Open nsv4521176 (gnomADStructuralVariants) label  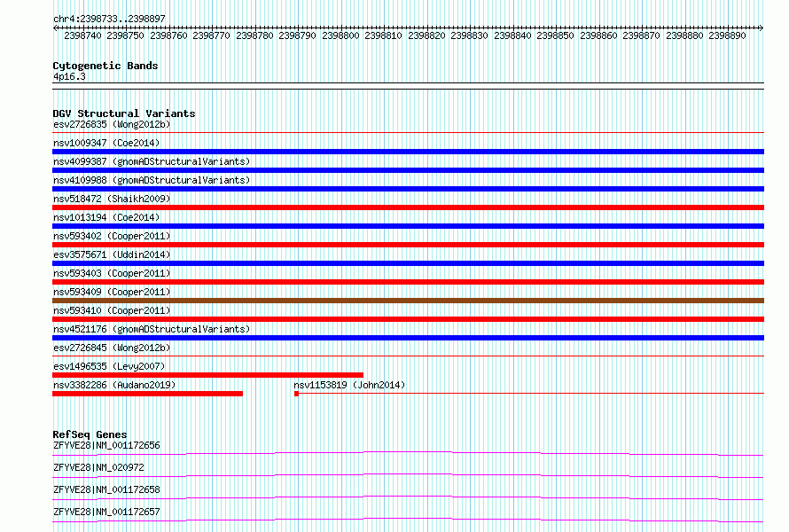coord(152,329)
